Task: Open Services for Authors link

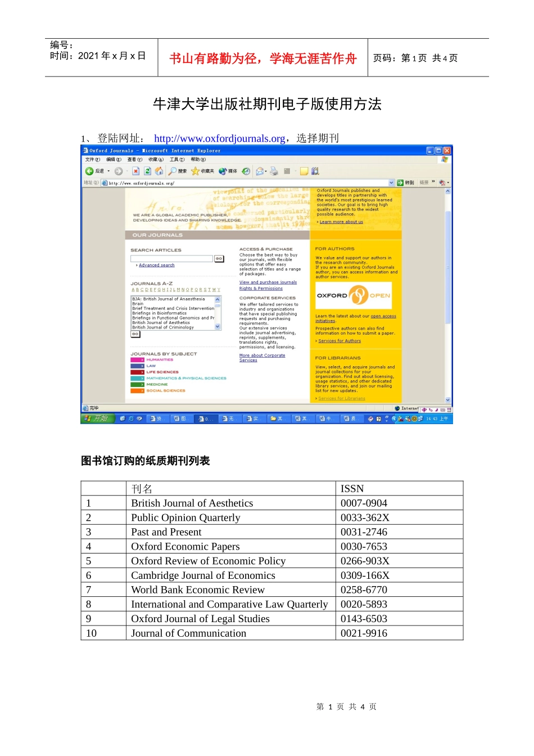Action: tap(340, 341)
